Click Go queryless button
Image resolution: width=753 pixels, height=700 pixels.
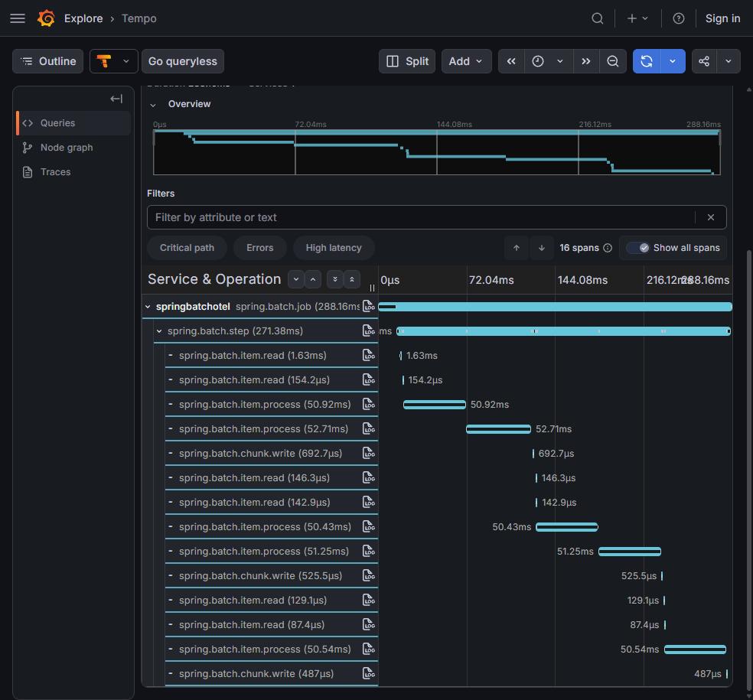click(182, 61)
